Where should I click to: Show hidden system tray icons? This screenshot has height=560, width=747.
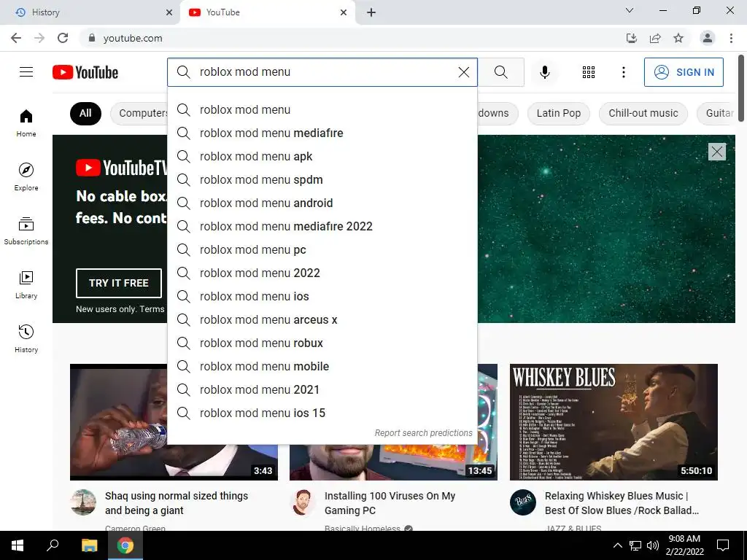point(617,545)
